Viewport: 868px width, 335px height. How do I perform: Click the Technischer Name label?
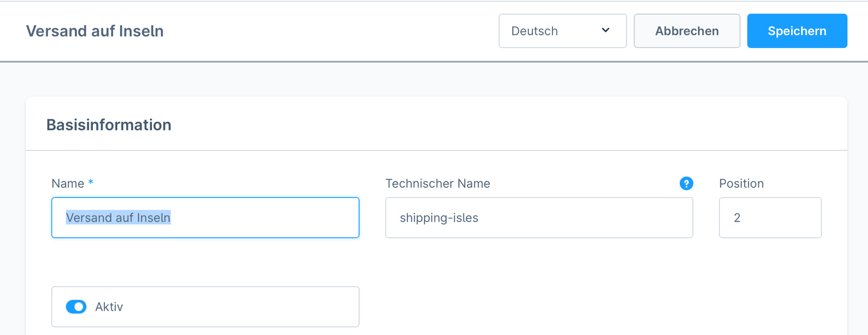pos(437,184)
